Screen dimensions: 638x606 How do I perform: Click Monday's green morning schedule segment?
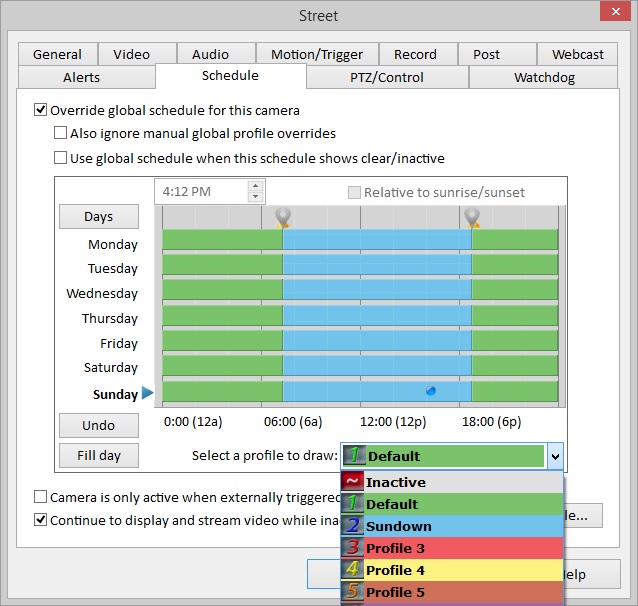coord(222,239)
